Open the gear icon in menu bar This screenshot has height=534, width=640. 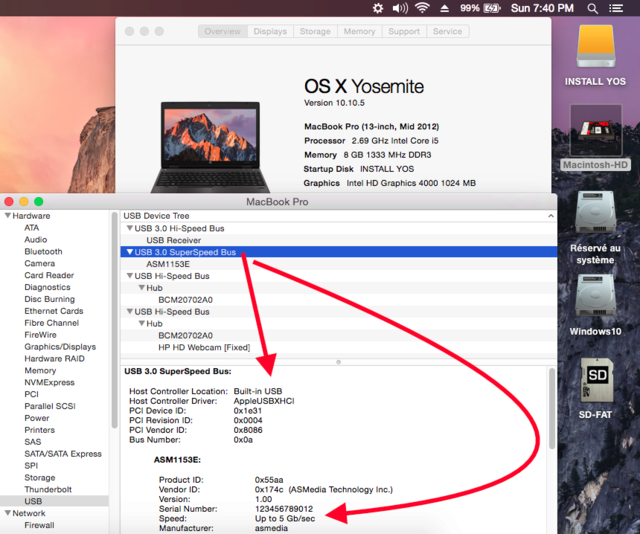coord(378,8)
